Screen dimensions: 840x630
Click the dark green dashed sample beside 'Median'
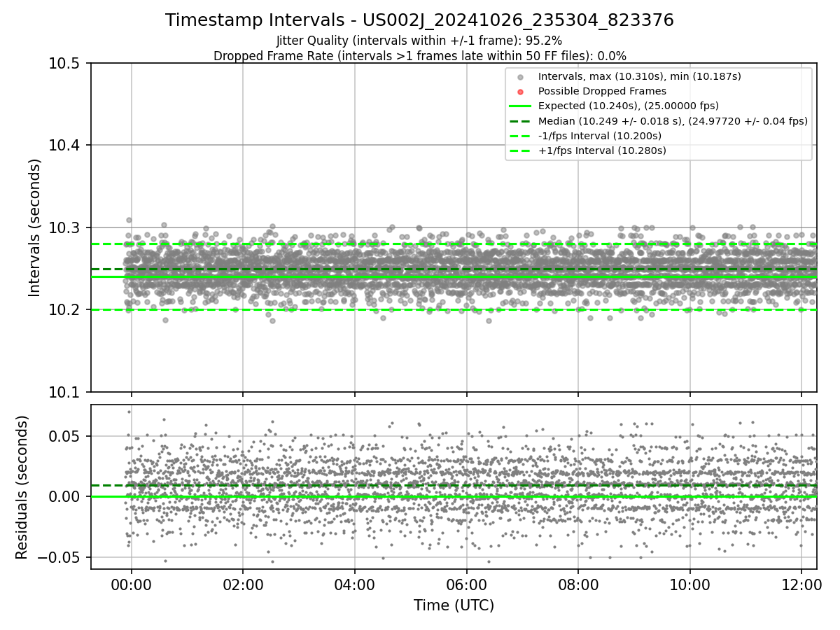point(519,121)
